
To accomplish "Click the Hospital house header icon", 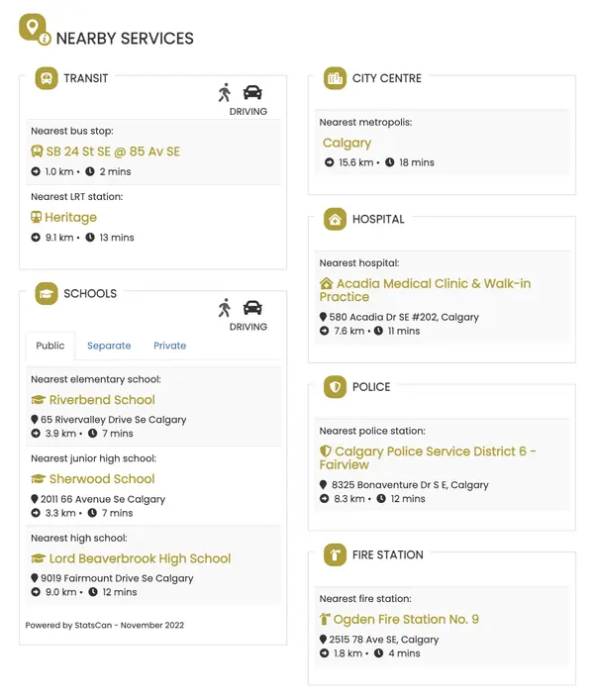I will pos(335,219).
